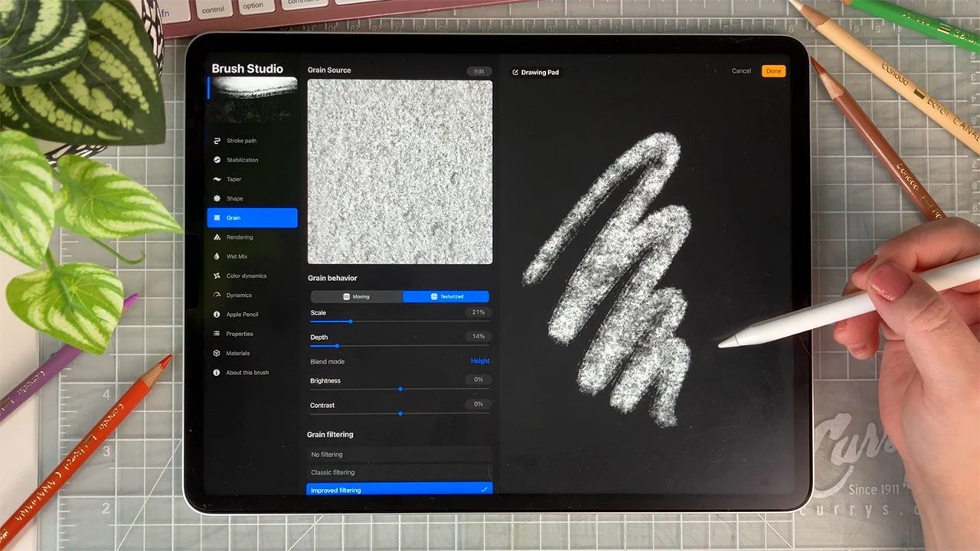
Task: Open the Stabilization settings
Action: tap(217, 159)
